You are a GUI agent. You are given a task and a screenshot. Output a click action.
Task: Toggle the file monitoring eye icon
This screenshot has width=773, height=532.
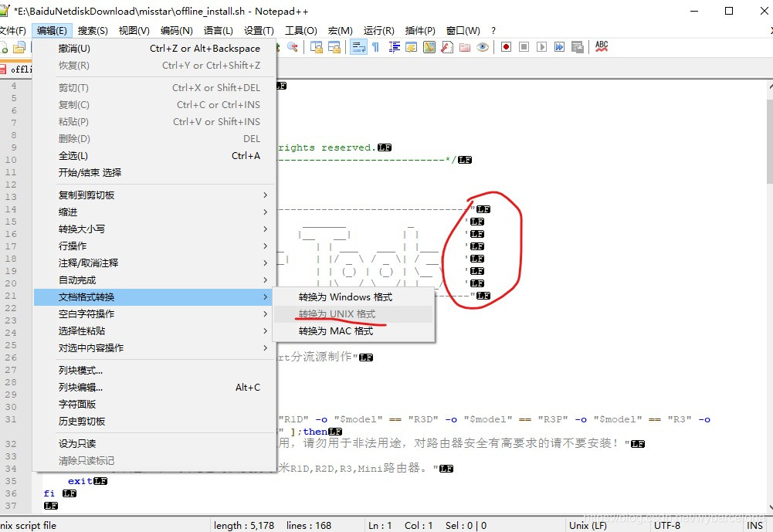pyautogui.click(x=483, y=47)
